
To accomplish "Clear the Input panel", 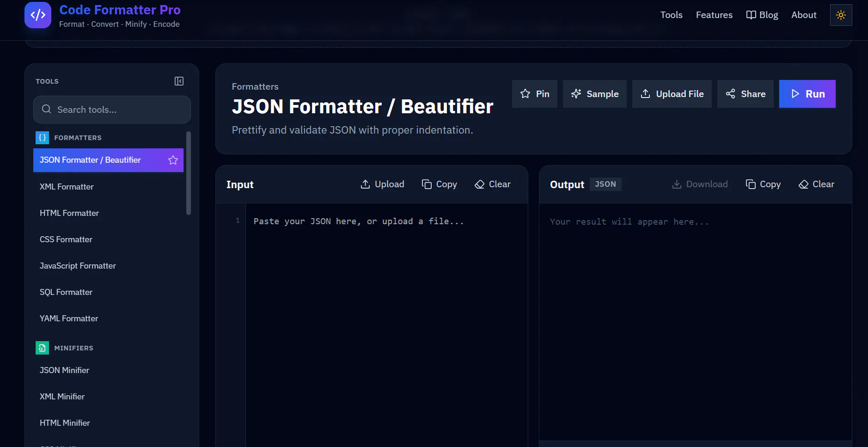I will tap(492, 184).
